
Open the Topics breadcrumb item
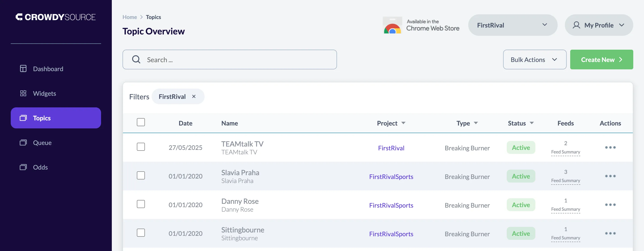pyautogui.click(x=153, y=17)
